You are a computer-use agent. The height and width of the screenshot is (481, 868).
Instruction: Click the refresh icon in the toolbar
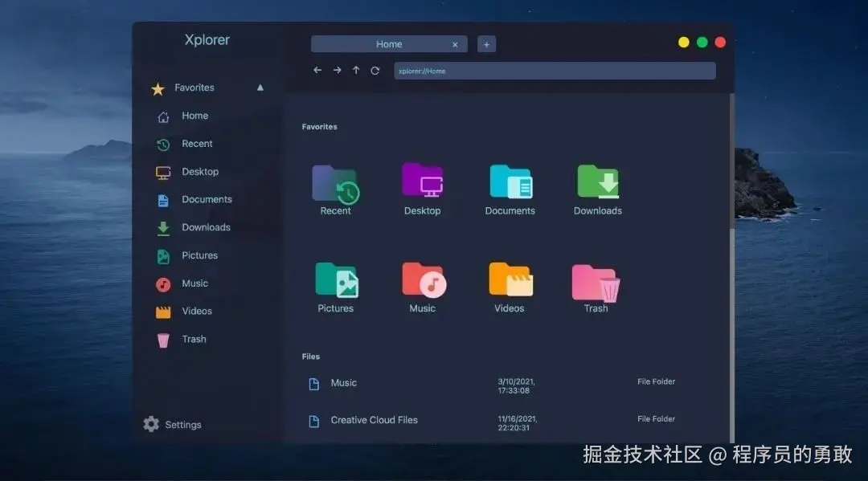pos(375,71)
